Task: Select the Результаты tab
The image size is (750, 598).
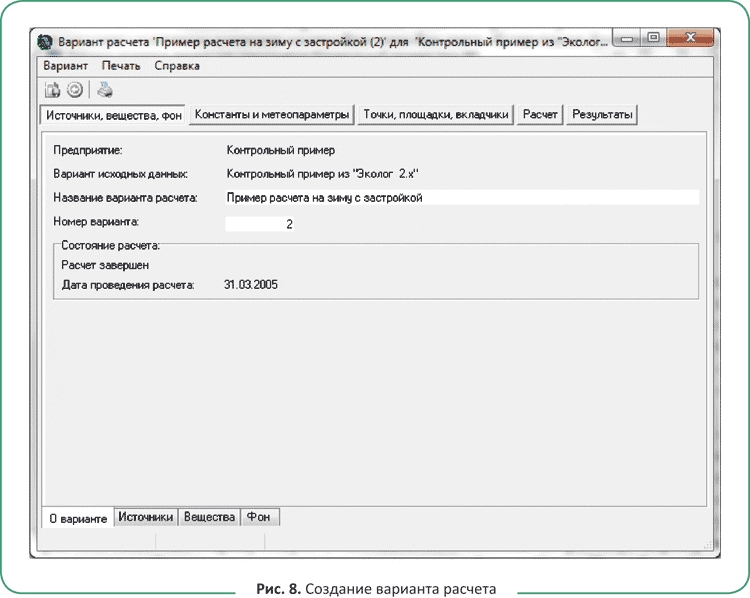Action: point(602,115)
